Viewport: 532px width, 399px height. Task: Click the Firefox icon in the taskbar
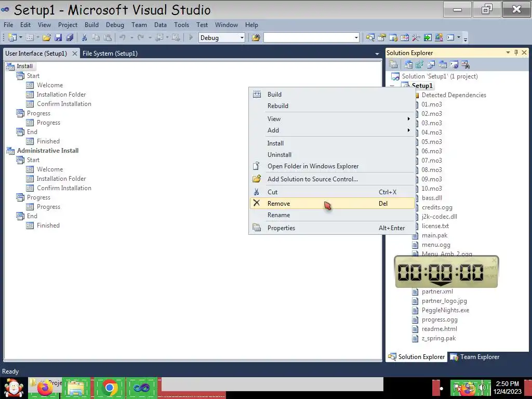click(45, 388)
